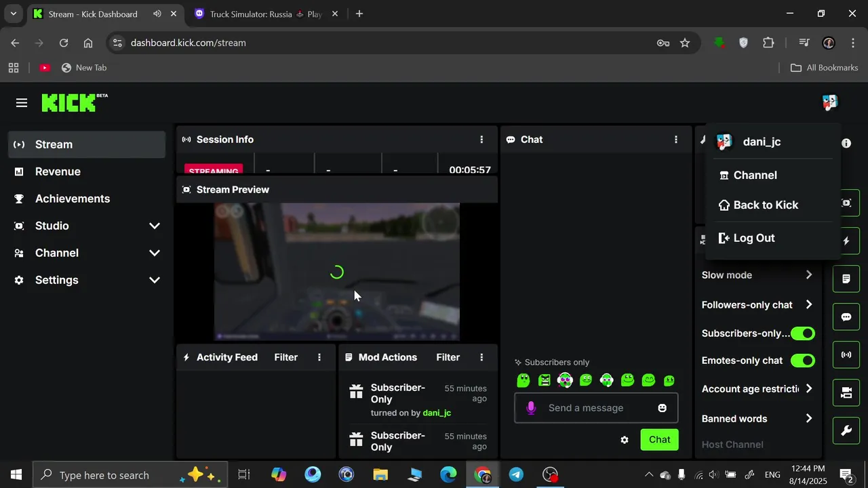Open chat settings gear icon
Screen dimensions: 868x488
coord(625,440)
